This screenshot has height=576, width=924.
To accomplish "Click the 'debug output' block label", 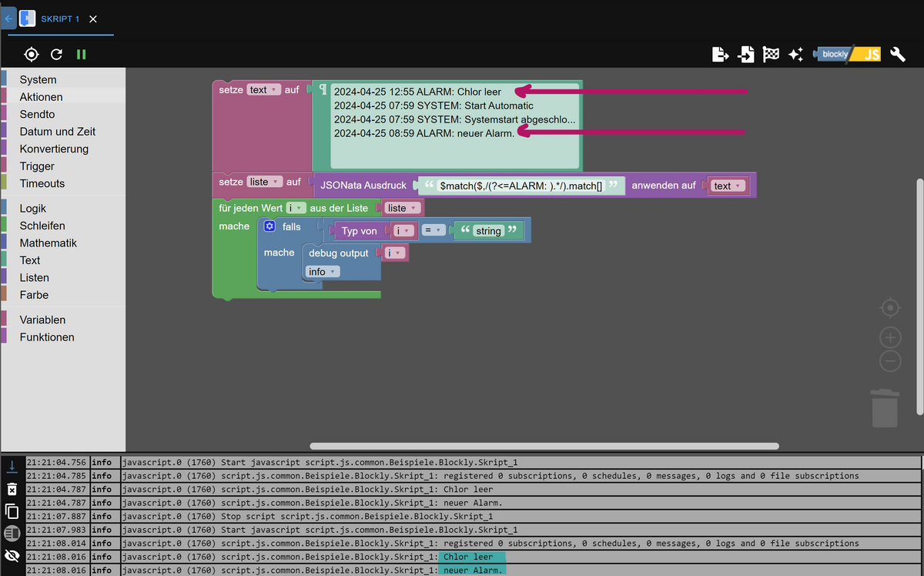I will [x=339, y=253].
